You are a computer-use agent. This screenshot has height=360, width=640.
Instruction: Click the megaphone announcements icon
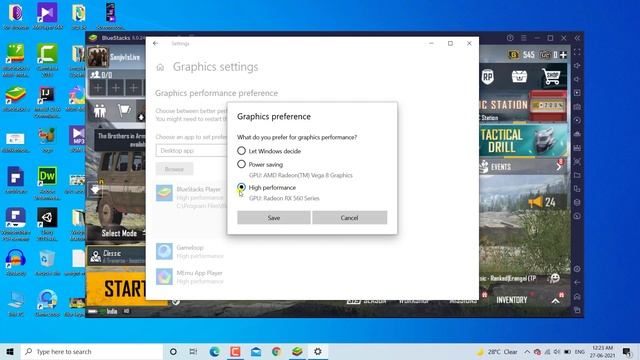click(x=536, y=202)
